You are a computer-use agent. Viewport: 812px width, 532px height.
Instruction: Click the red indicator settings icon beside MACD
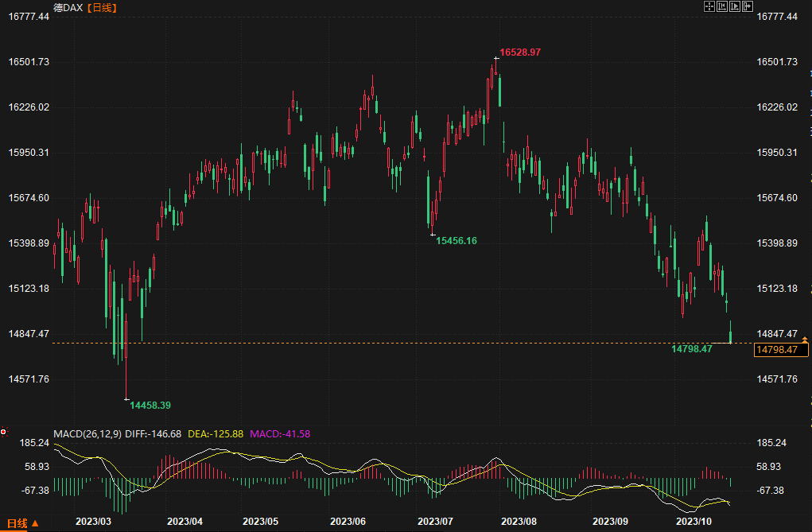(x=4, y=433)
